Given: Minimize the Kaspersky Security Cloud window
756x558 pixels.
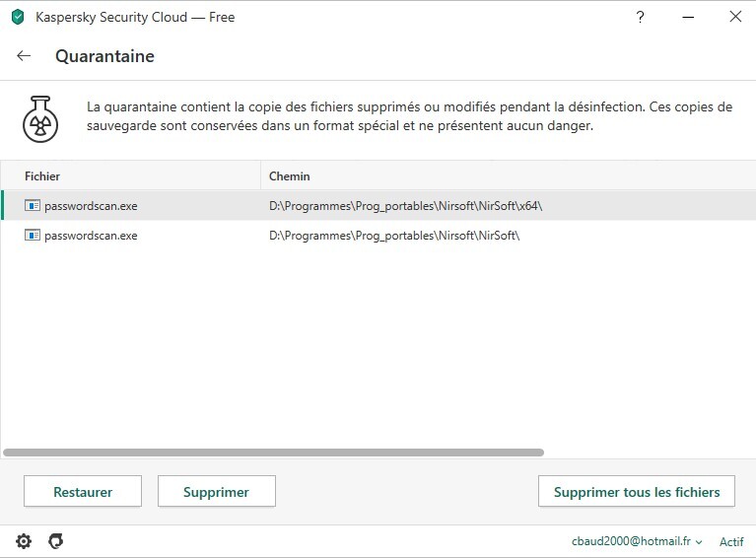Looking at the screenshot, I should coord(688,17).
